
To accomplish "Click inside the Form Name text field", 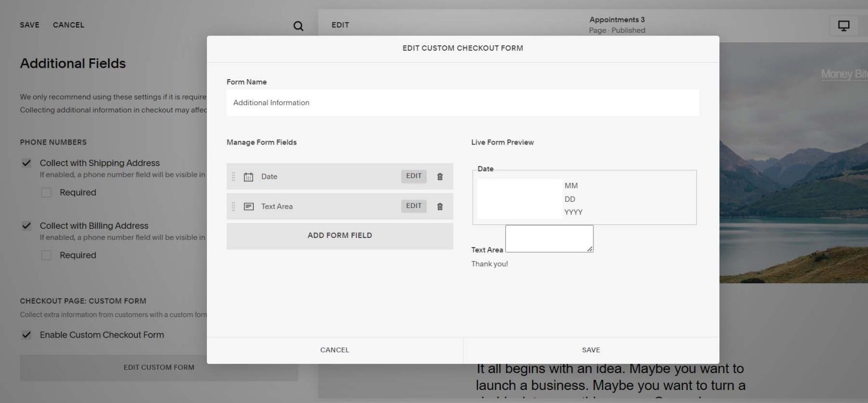I will click(463, 102).
